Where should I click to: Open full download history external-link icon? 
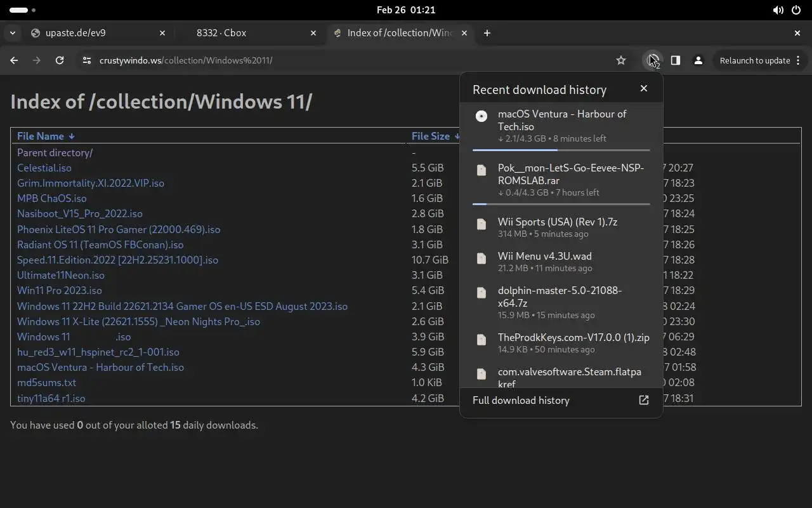[644, 400]
